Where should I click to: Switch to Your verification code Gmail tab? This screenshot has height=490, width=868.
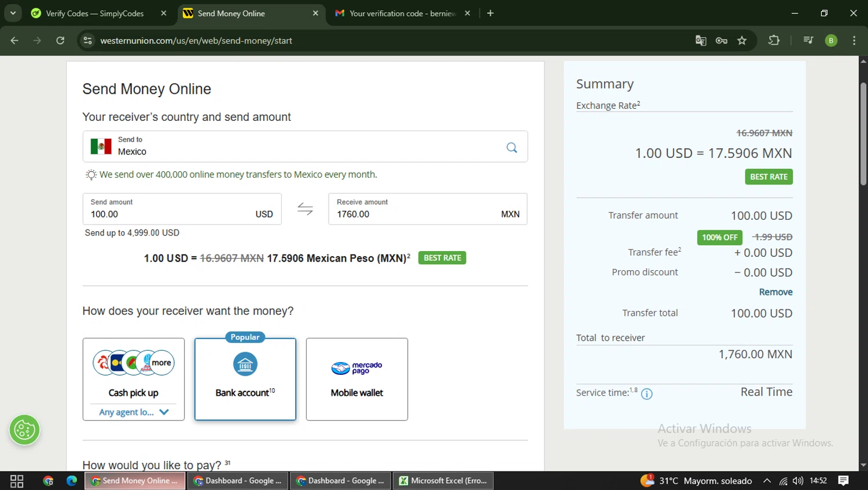pyautogui.click(x=402, y=13)
